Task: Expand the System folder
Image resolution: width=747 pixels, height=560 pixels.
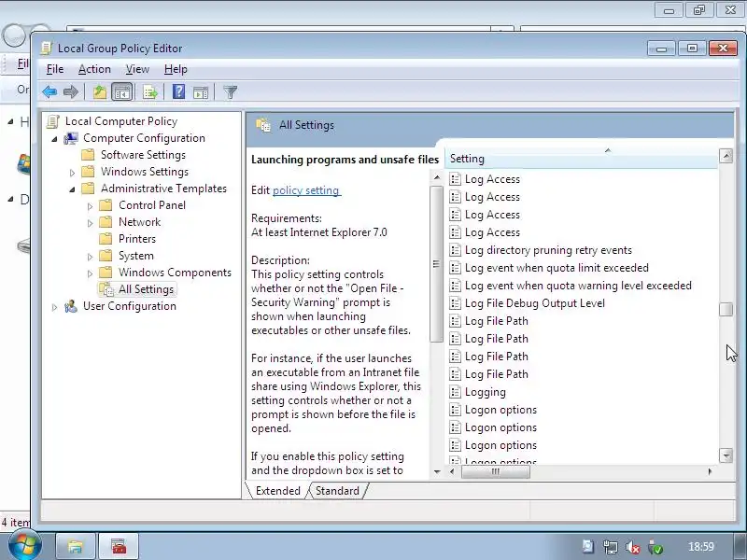Action: pos(90,257)
